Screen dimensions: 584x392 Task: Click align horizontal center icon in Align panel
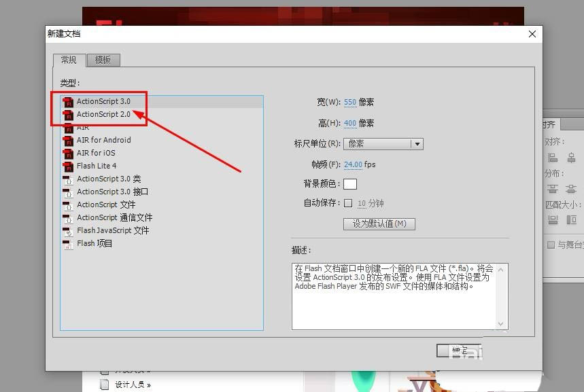click(x=571, y=158)
